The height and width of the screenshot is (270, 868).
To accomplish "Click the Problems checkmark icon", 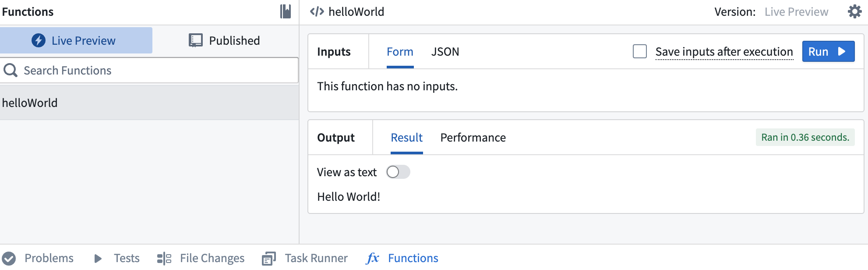I will [x=9, y=259].
